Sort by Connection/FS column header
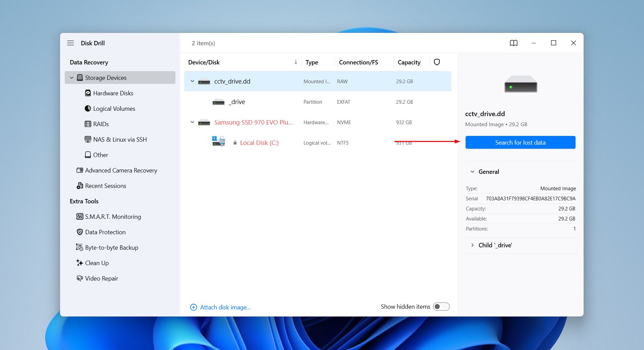The height and width of the screenshot is (350, 644). point(358,62)
